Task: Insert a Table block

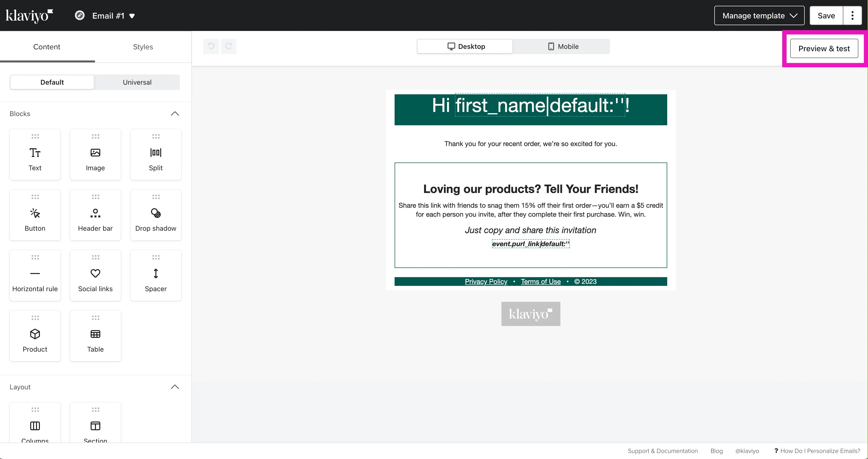Action: [95, 336]
